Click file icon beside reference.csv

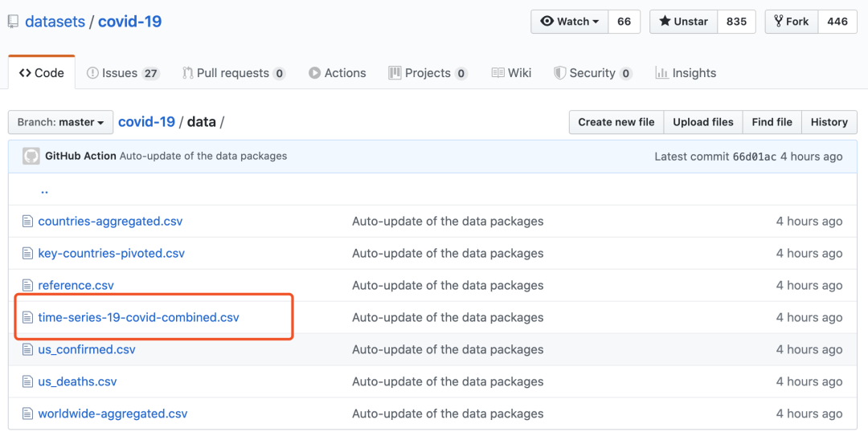coord(27,286)
